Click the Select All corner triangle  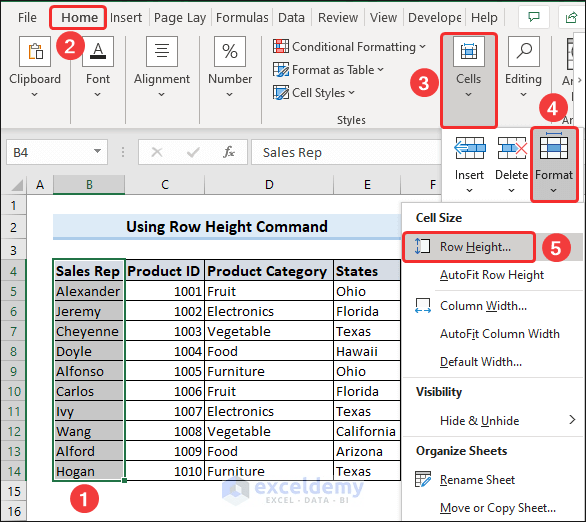pos(16,185)
